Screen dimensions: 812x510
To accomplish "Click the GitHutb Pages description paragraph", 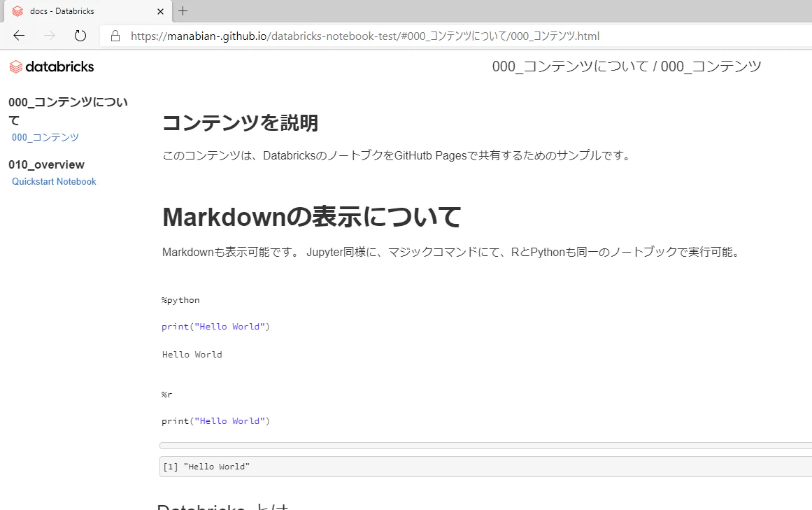I will point(397,155).
